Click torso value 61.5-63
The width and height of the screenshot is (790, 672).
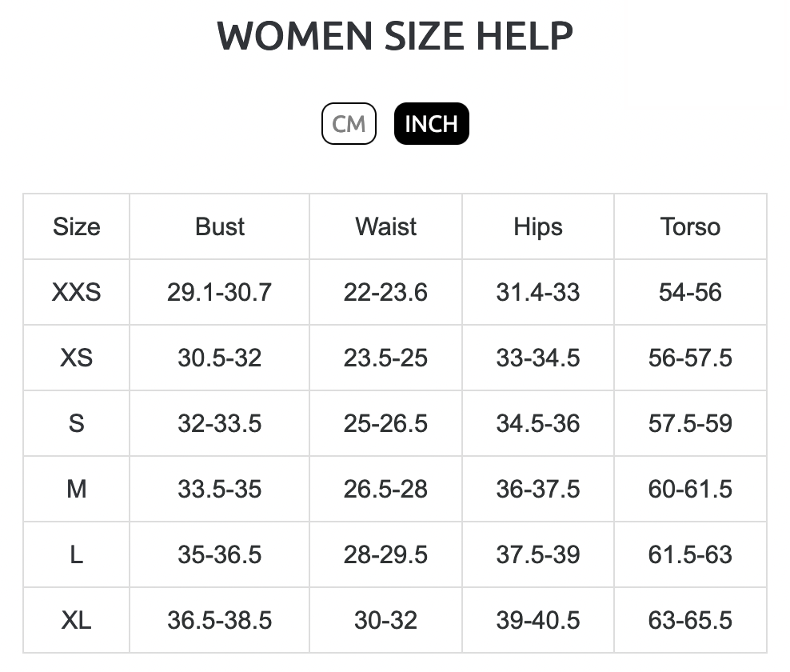(x=690, y=554)
